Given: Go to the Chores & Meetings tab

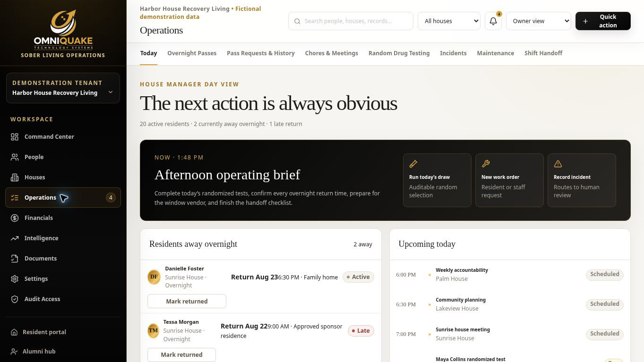Looking at the screenshot, I should click(332, 53).
